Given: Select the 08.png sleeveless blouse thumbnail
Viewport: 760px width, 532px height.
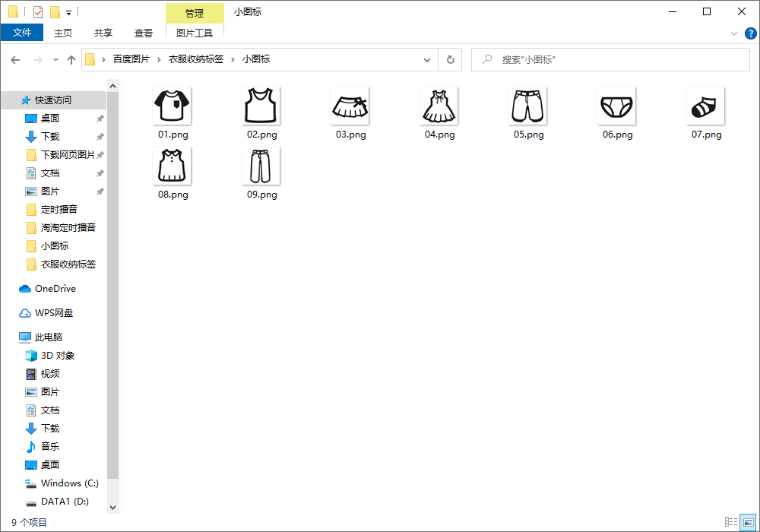Looking at the screenshot, I should (172, 166).
